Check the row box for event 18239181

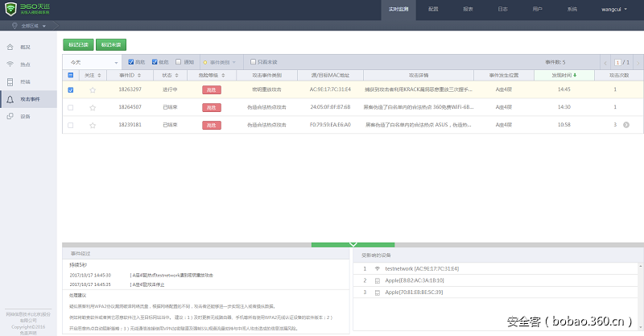[x=70, y=125]
